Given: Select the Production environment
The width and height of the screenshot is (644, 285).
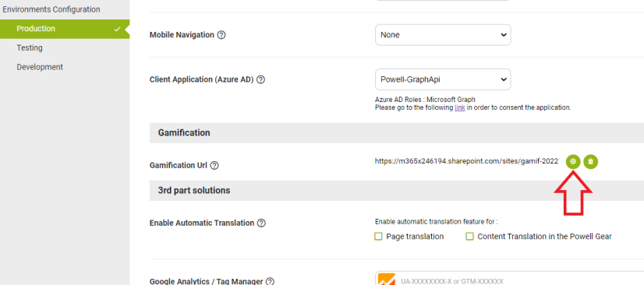Looking at the screenshot, I should click(x=65, y=29).
